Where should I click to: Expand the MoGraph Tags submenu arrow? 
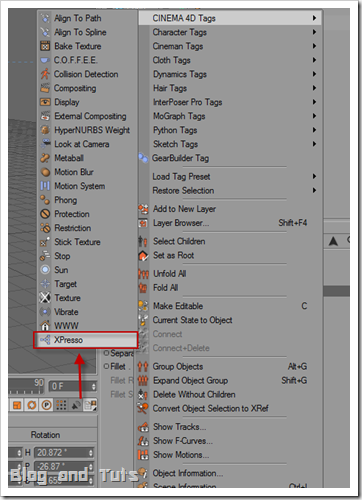pos(314,116)
